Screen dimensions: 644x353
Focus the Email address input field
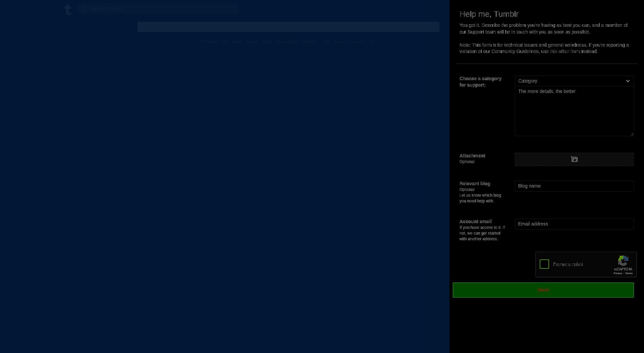tap(574, 224)
